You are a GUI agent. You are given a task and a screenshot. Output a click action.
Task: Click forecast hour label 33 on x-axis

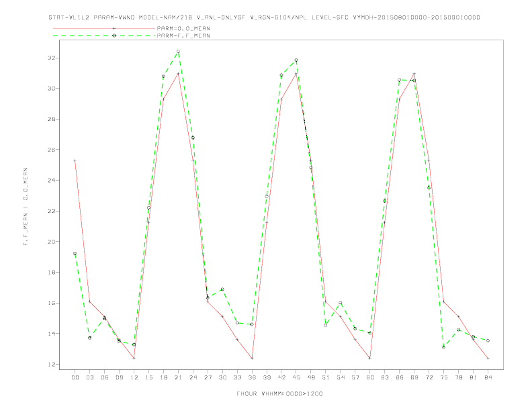pyautogui.click(x=237, y=377)
